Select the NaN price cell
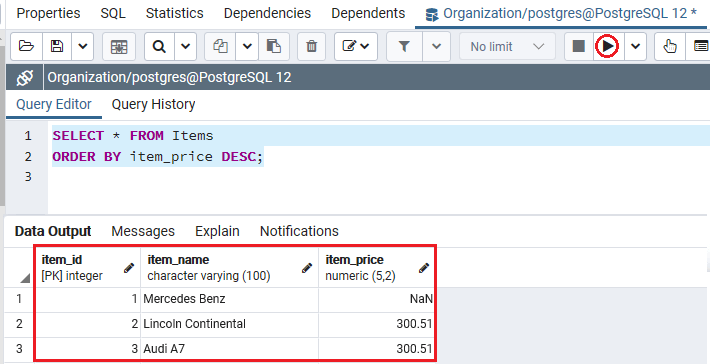The image size is (710, 364). pos(377,299)
